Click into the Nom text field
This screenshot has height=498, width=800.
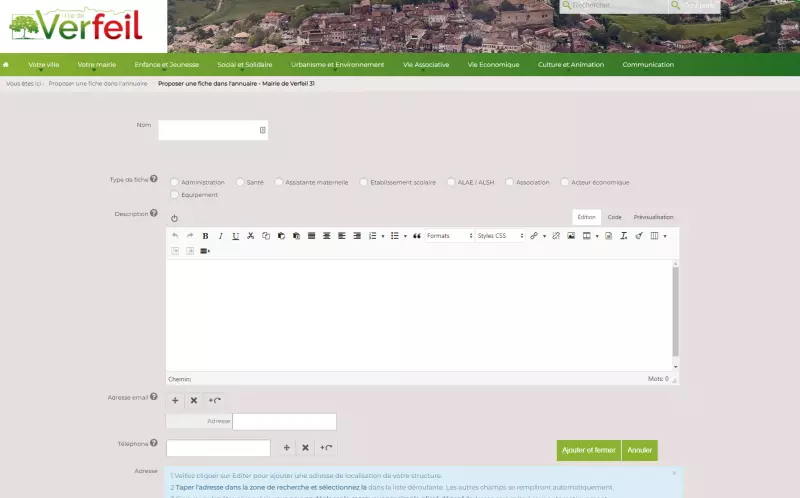(208, 130)
